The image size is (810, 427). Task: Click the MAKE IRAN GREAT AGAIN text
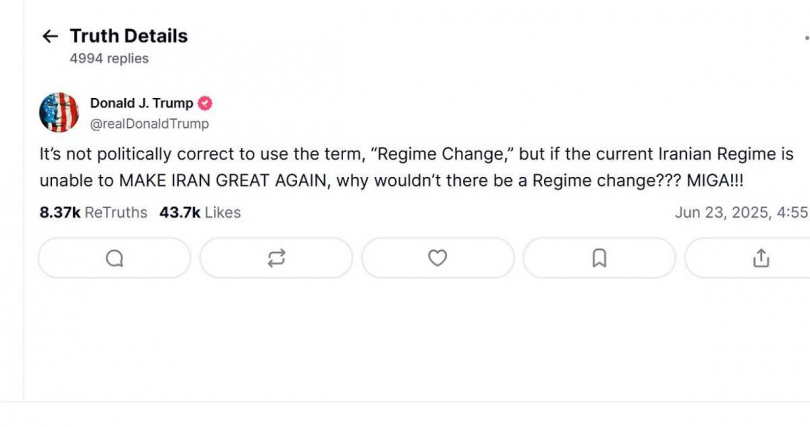223,181
